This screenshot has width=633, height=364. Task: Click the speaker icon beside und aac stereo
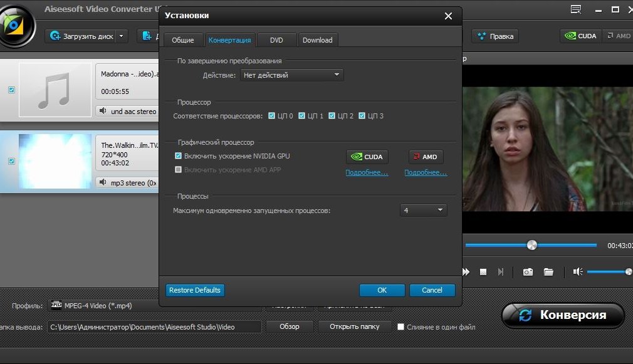[103, 110]
